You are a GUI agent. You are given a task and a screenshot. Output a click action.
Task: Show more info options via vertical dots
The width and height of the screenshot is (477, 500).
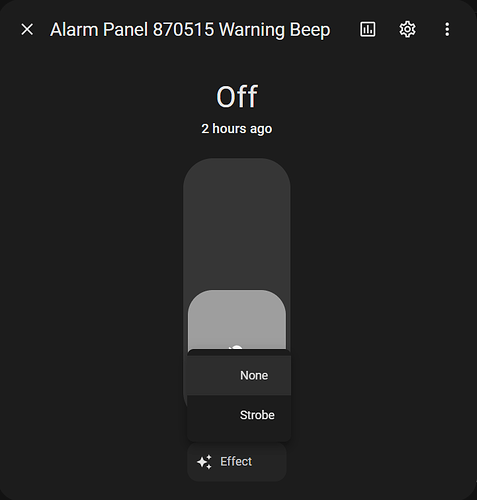click(447, 29)
